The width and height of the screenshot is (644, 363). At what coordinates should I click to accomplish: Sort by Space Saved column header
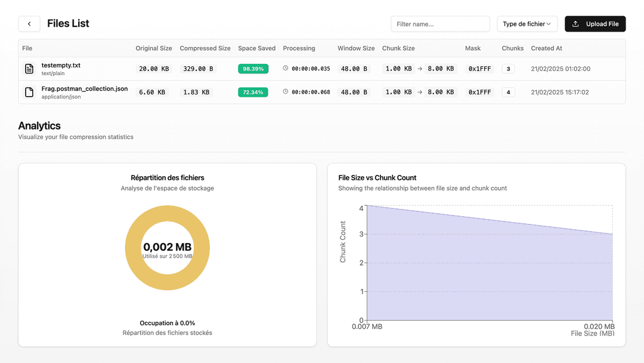[256, 48]
